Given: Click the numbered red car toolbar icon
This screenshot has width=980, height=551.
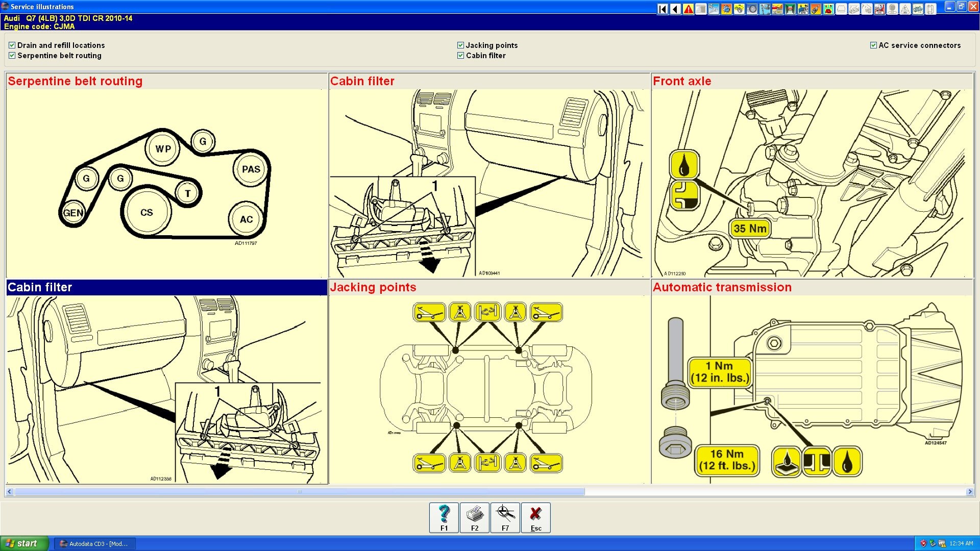Looking at the screenshot, I should pyautogui.click(x=828, y=9).
